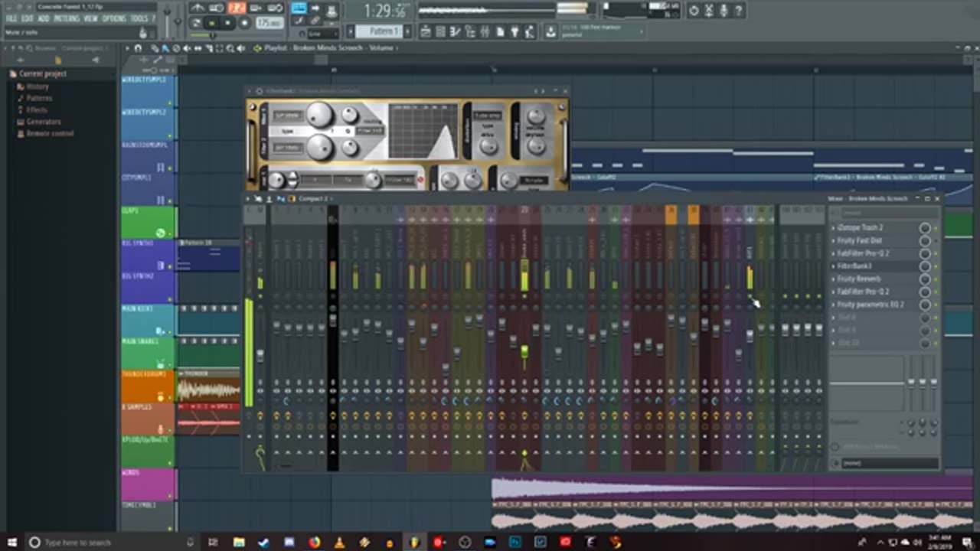Screen dimensions: 980x551
Task: Click iZotope Trash 2 mix level knob
Action: click(x=925, y=228)
